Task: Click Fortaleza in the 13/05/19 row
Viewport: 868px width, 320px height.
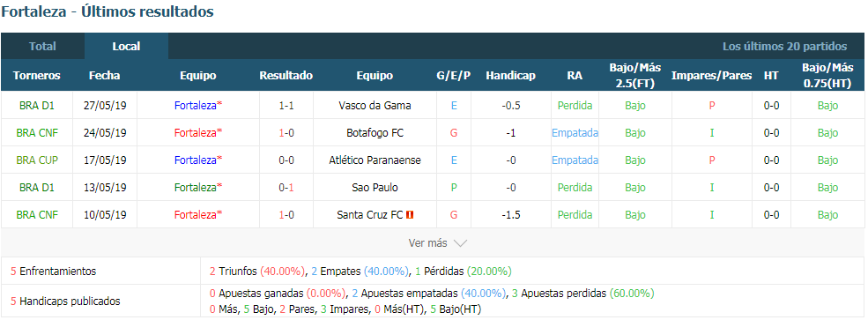Action: (x=197, y=188)
